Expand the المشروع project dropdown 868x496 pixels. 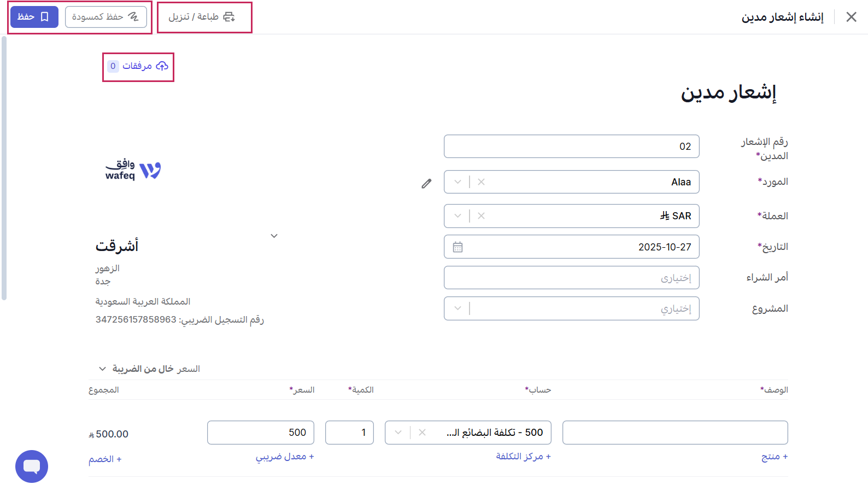(457, 308)
